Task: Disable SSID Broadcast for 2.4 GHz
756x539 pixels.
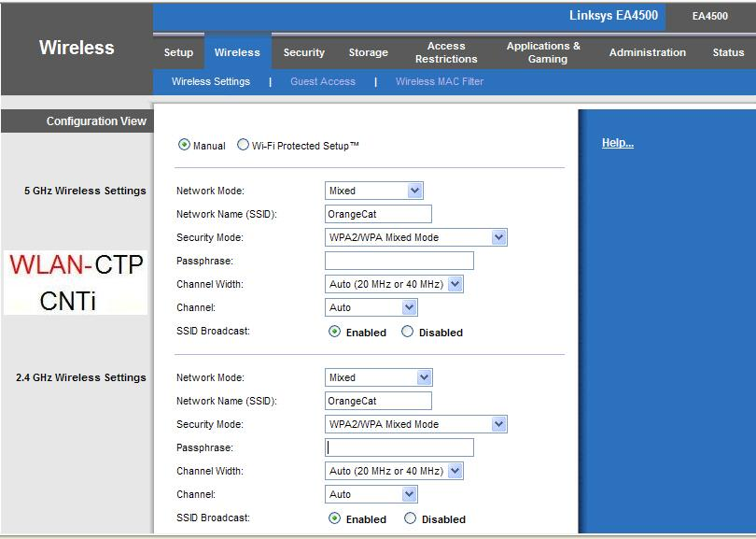Action: (x=410, y=518)
